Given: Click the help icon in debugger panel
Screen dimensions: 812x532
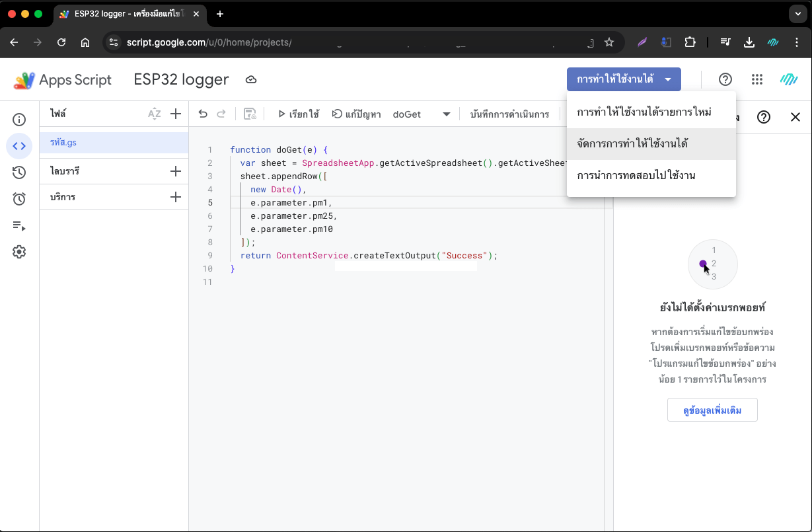Looking at the screenshot, I should click(x=764, y=117).
